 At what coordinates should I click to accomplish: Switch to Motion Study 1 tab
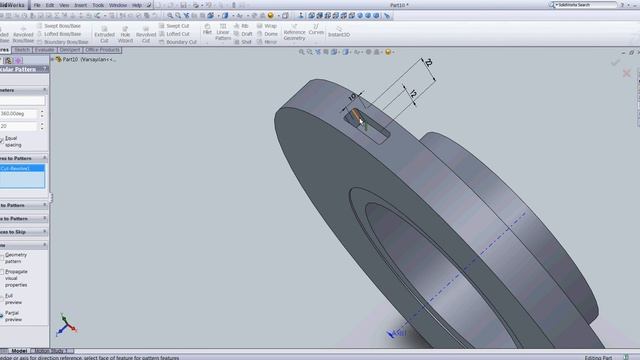click(51, 351)
